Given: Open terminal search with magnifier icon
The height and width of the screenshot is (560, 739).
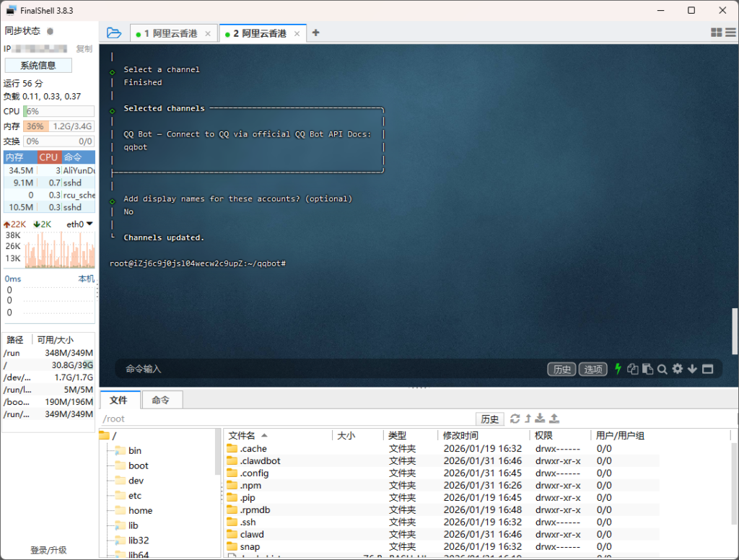Looking at the screenshot, I should point(662,369).
